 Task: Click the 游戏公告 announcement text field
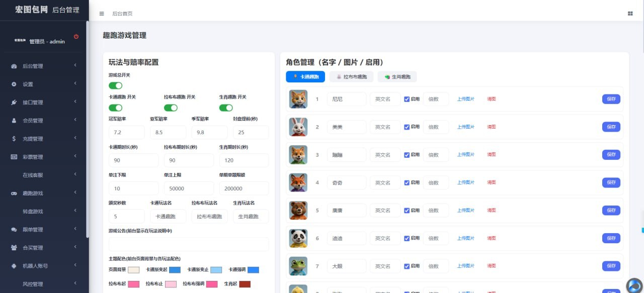[x=189, y=245]
